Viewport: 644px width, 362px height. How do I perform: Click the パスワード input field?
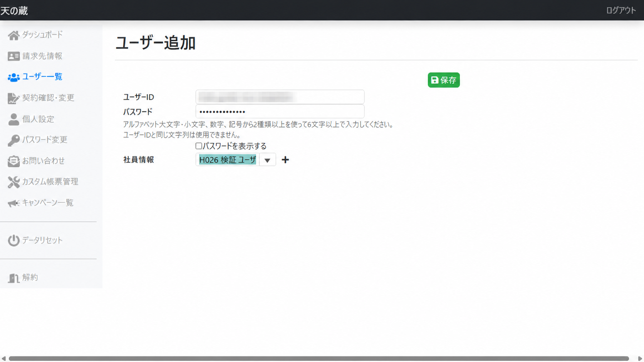coord(280,112)
